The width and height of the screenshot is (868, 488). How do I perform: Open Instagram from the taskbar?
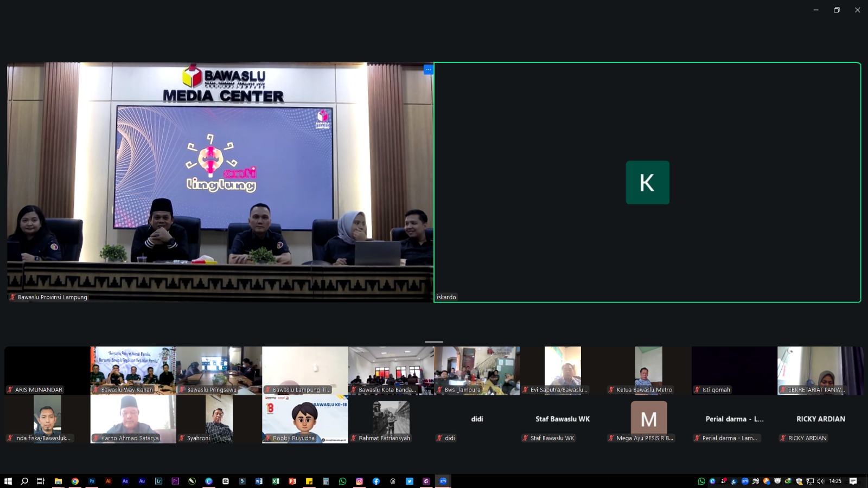tap(359, 481)
